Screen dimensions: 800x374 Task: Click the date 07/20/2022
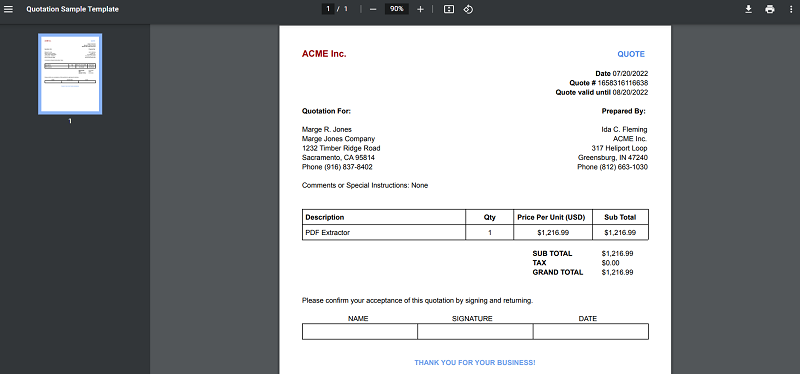[630, 74]
